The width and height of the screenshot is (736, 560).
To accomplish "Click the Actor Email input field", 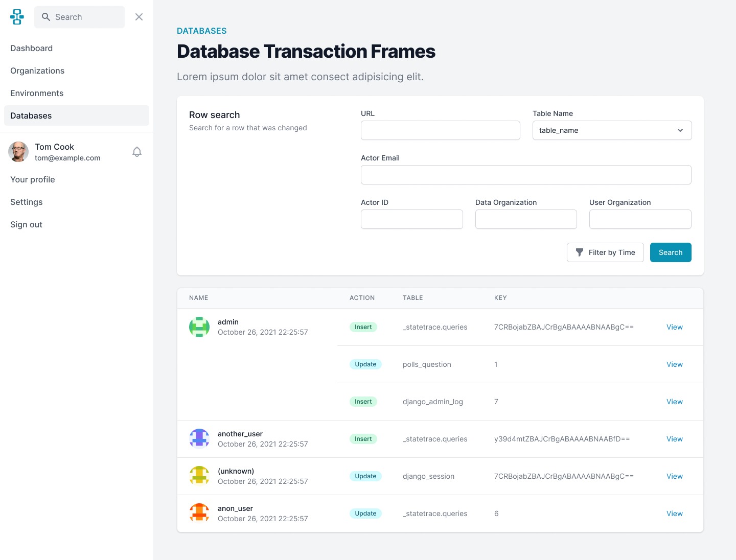I will tap(526, 175).
